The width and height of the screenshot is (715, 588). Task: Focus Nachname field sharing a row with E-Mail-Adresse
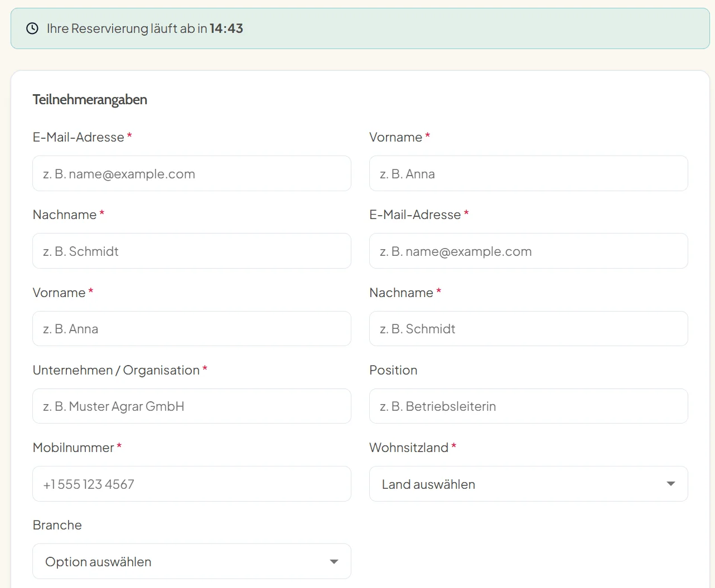(x=192, y=251)
